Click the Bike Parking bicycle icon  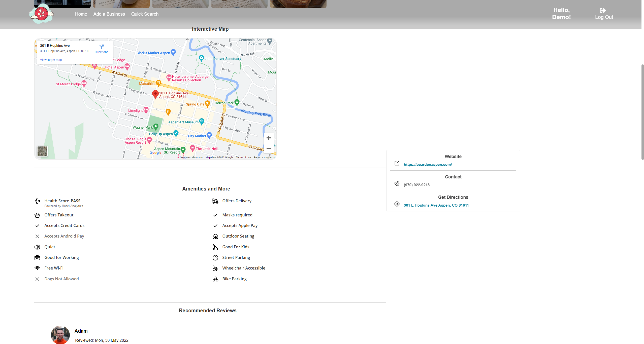(215, 279)
